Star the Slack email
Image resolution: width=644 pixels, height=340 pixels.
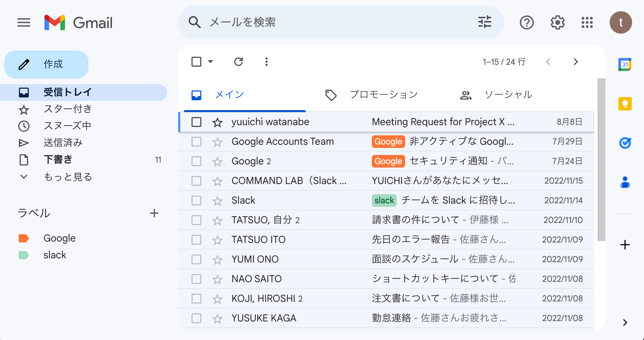pos(217,201)
